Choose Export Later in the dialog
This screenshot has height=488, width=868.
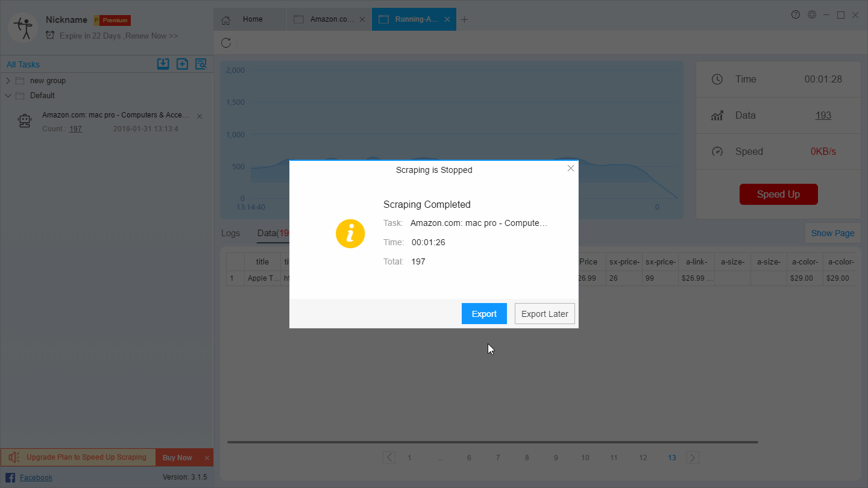545,314
